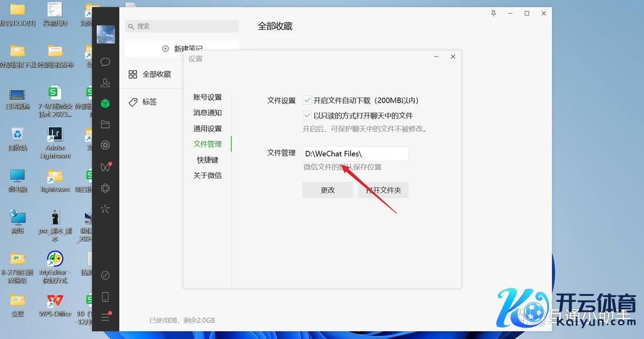
Task: Click the D:\WeChat Files\ path field
Action: (x=356, y=154)
